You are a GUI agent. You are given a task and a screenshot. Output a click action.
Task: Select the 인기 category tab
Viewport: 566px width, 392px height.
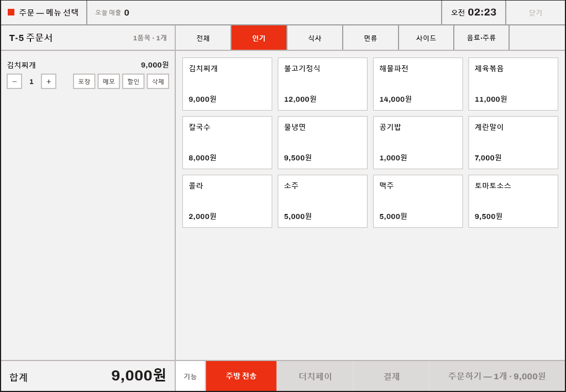pos(259,38)
